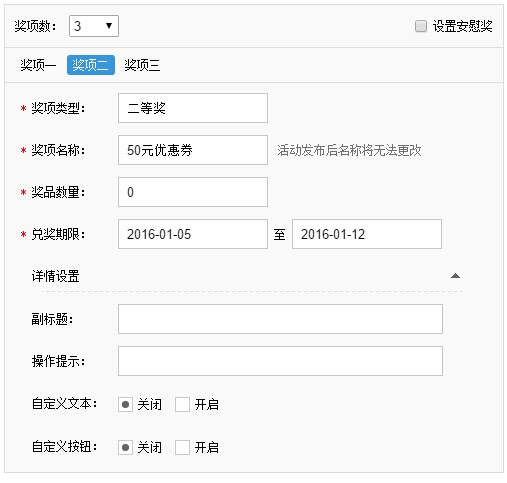The image size is (507, 483).
Task: Open the 奖项数 dropdown
Action: 94,26
